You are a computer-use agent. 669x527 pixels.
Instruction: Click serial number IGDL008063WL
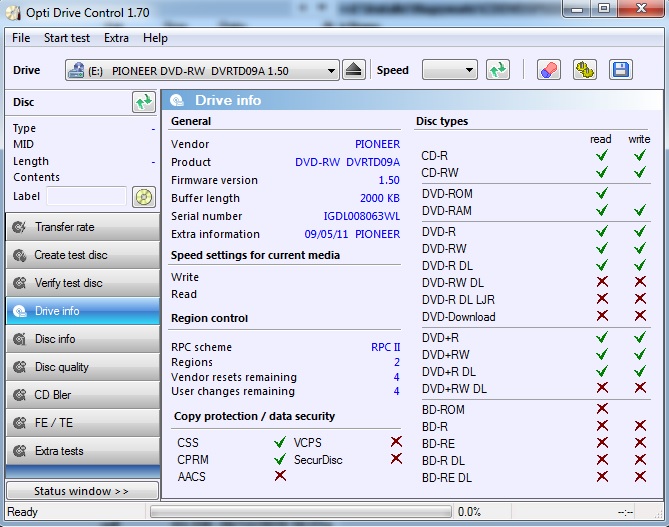[362, 216]
